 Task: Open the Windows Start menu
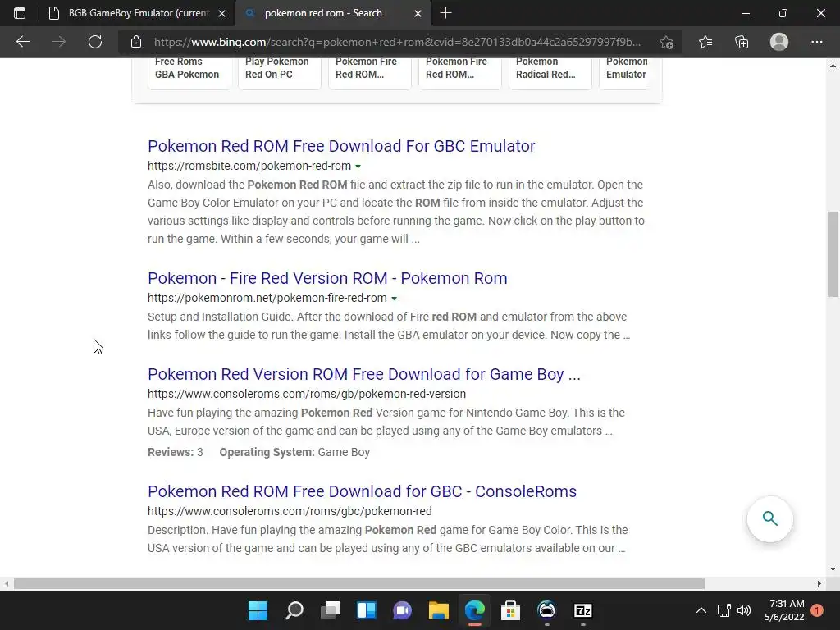(258, 610)
